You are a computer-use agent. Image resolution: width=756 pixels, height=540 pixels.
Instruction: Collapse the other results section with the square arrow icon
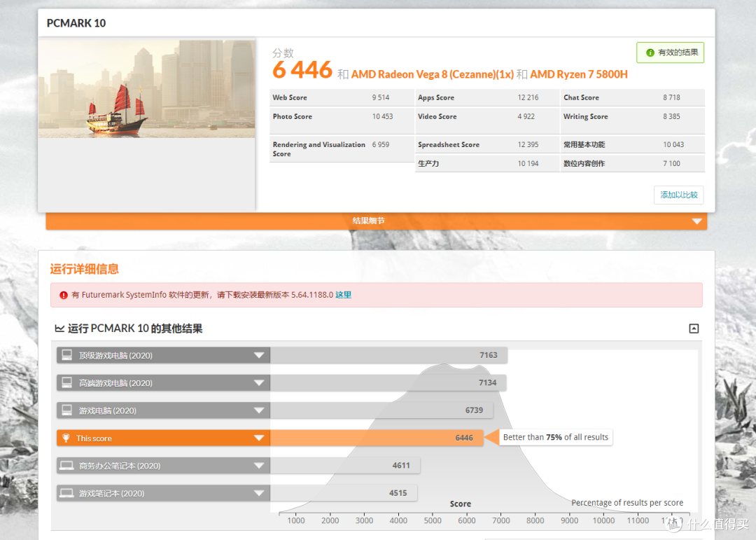694,328
